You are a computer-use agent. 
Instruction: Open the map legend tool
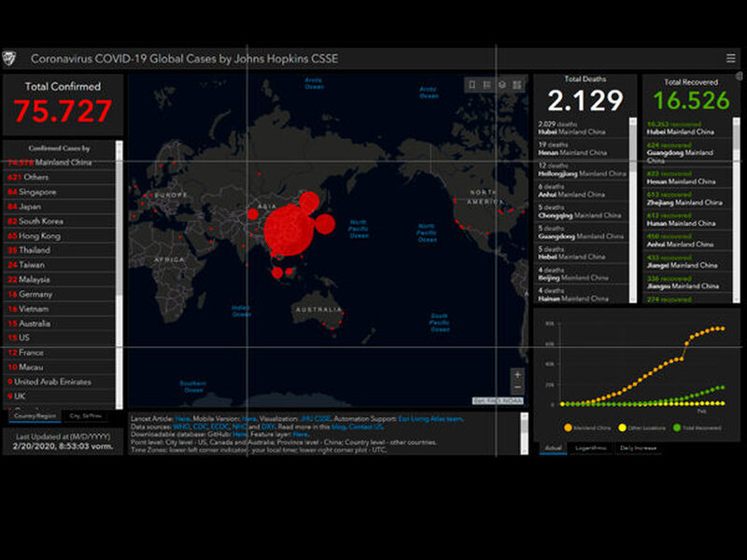coord(486,85)
